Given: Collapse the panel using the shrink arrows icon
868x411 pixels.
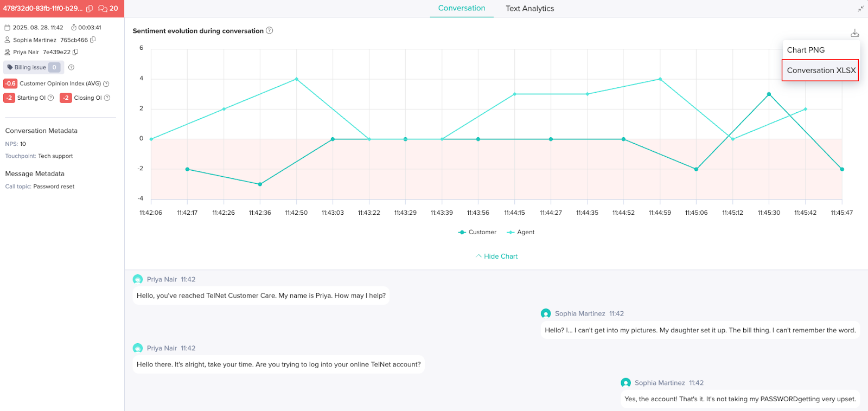Looking at the screenshot, I should [x=860, y=9].
